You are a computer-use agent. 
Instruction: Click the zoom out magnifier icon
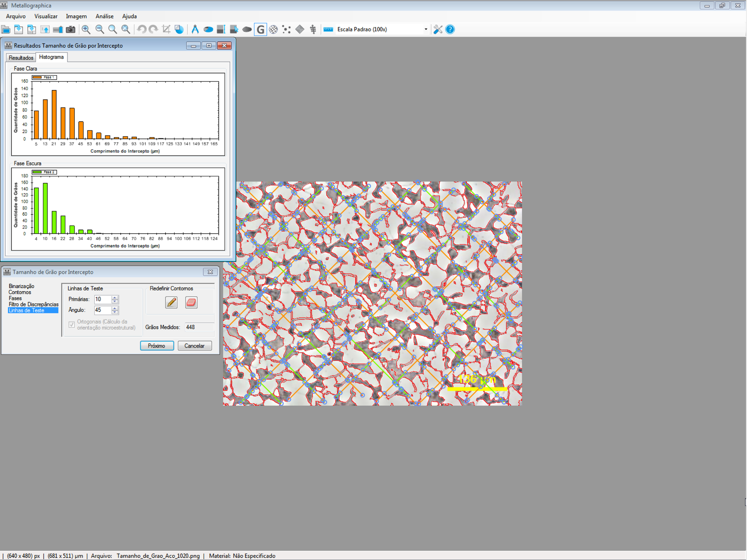coord(100,30)
